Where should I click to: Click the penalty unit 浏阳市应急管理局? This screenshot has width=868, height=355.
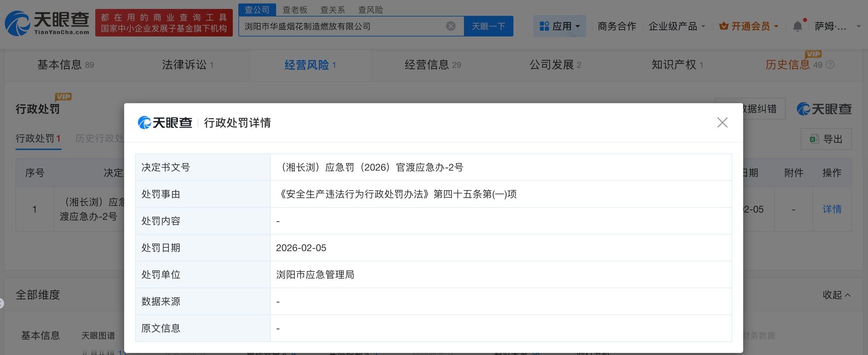point(315,275)
